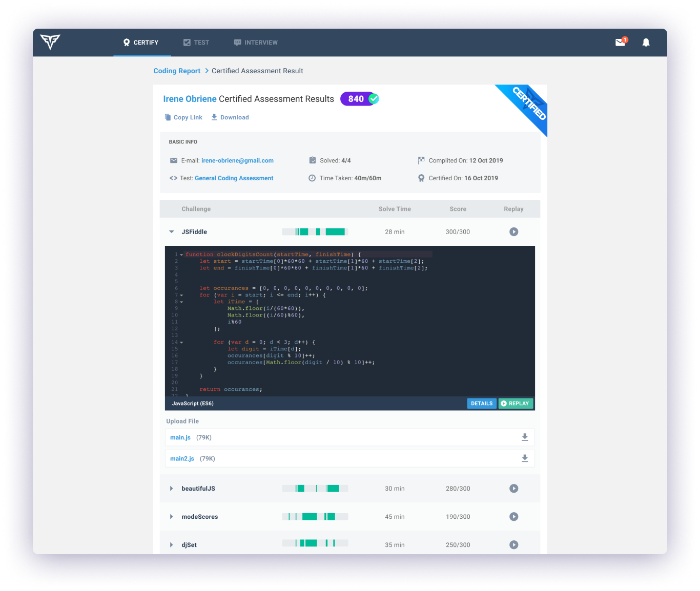
Task: Click the Irene Obriene name link
Action: 190,99
